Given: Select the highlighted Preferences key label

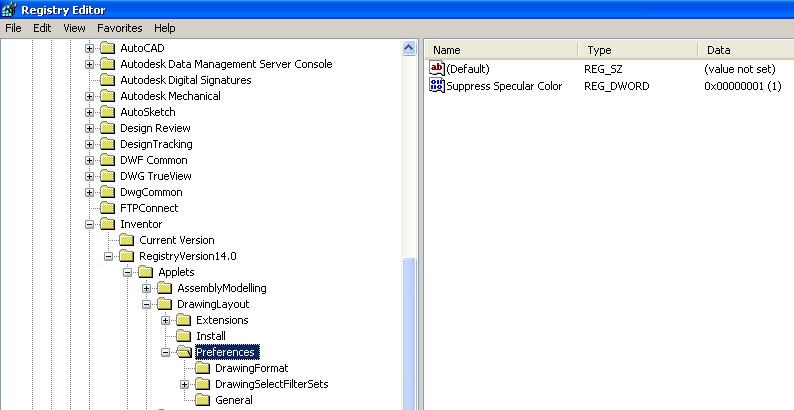Looking at the screenshot, I should 227,352.
